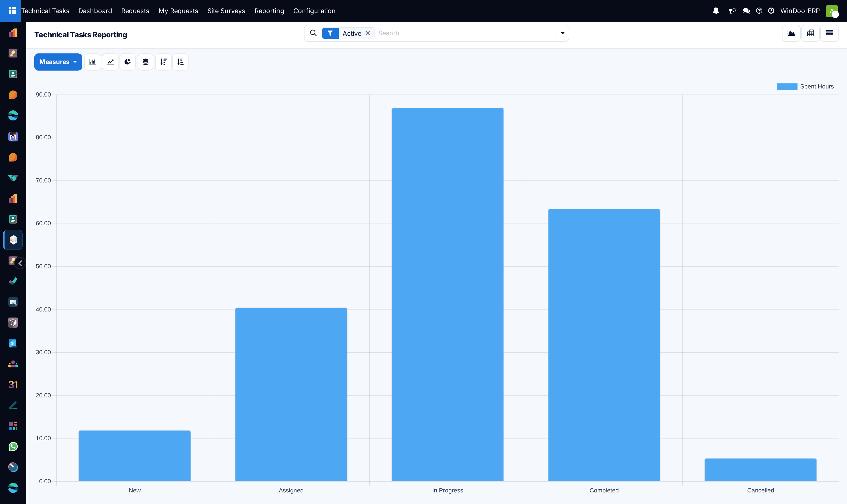The width and height of the screenshot is (847, 504).
Task: Open the Site Surveys menu
Action: [x=226, y=11]
